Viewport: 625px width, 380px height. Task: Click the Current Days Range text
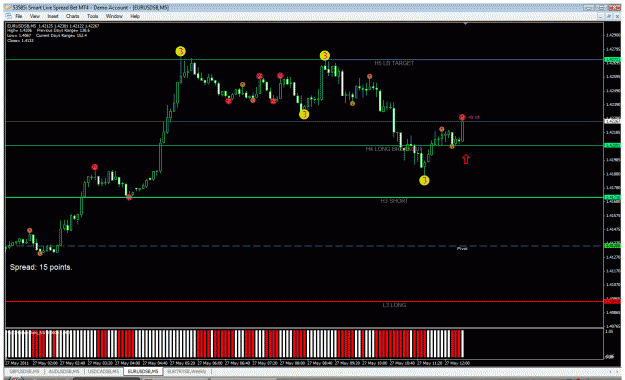[x=61, y=35]
